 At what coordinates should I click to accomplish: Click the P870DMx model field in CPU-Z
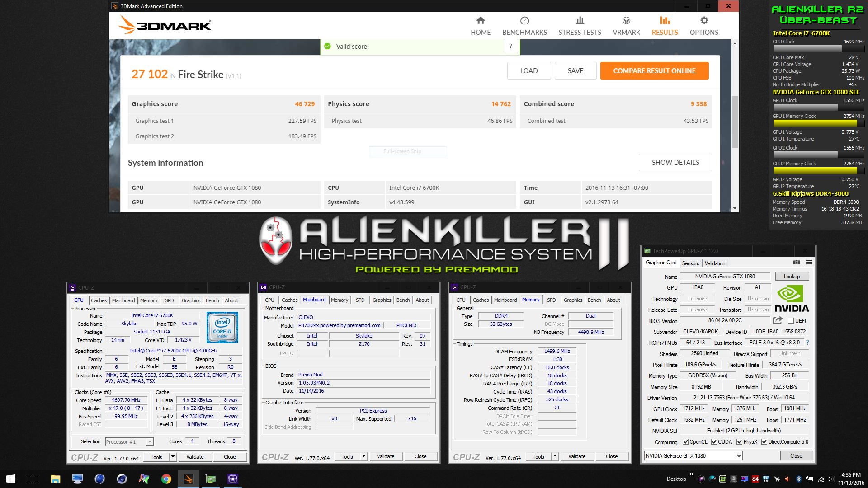(339, 325)
